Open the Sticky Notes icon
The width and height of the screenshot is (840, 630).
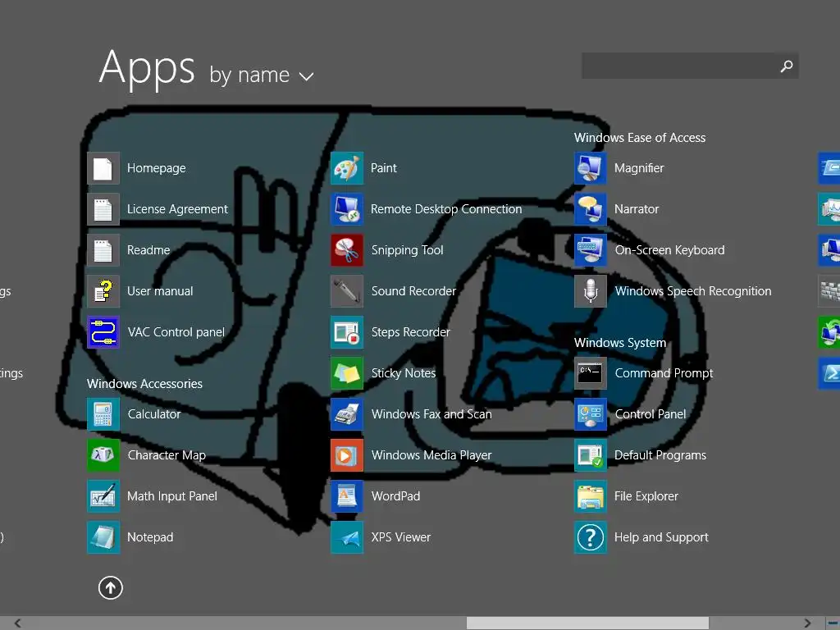click(x=347, y=373)
